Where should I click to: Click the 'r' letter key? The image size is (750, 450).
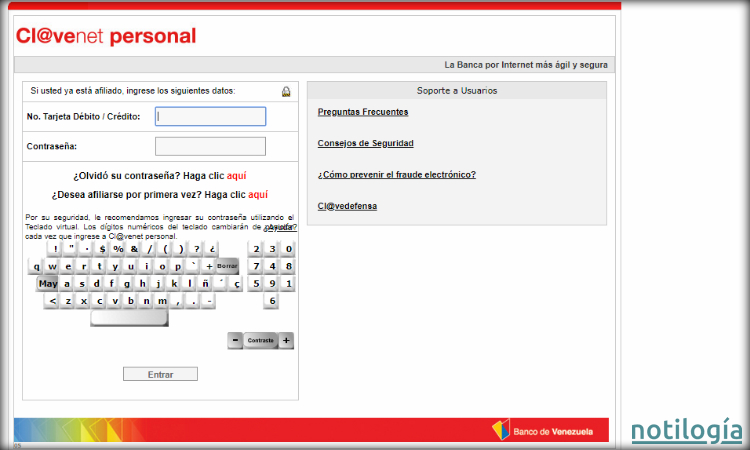click(x=84, y=266)
